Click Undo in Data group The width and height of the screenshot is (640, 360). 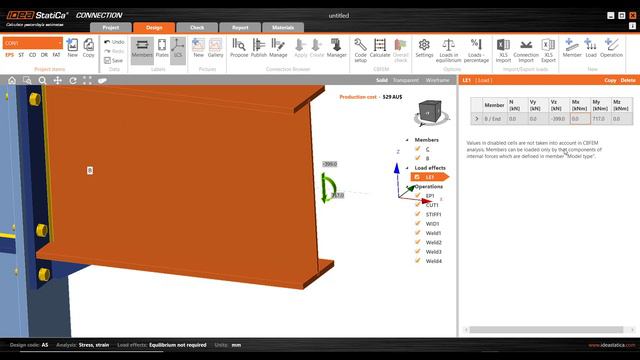pyautogui.click(x=114, y=42)
